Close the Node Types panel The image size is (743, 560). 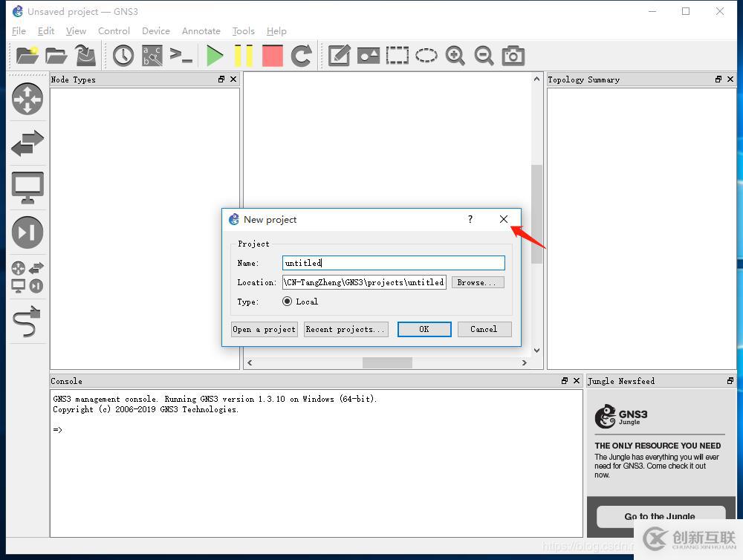(233, 79)
